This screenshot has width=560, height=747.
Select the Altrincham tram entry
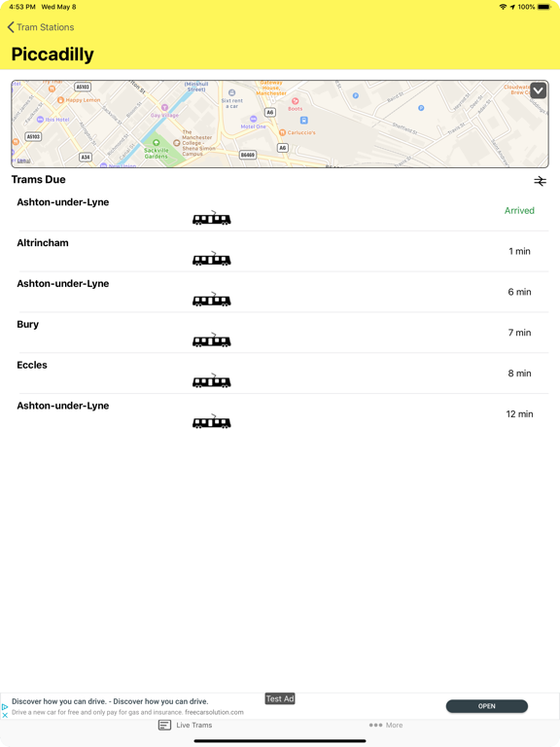click(x=280, y=252)
